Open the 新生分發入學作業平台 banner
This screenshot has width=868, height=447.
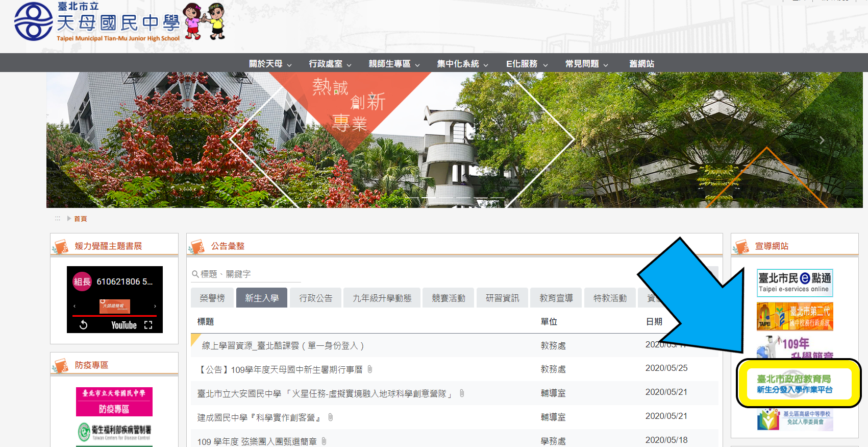(795, 384)
